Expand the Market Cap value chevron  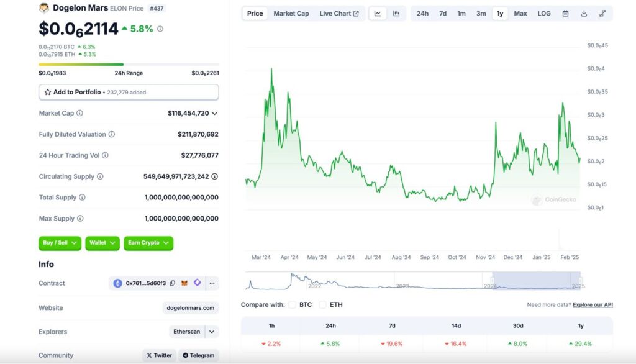pyautogui.click(x=214, y=113)
